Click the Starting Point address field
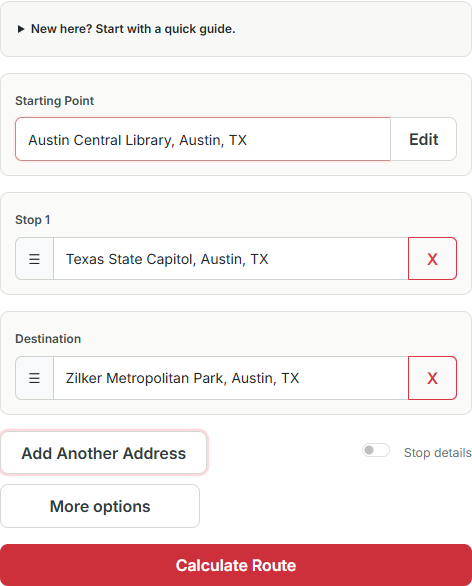Image resolution: width=472 pixels, height=586 pixels. pyautogui.click(x=203, y=139)
